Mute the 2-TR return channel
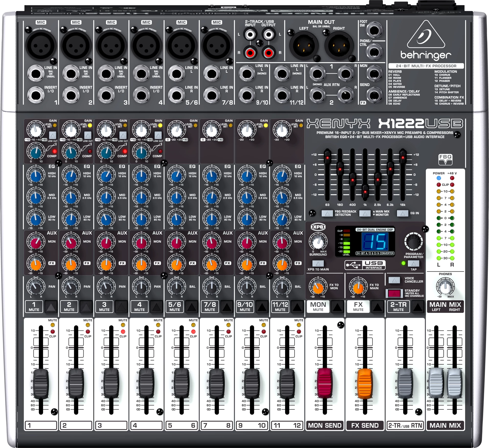The image size is (489, 448). pyautogui.click(x=418, y=307)
